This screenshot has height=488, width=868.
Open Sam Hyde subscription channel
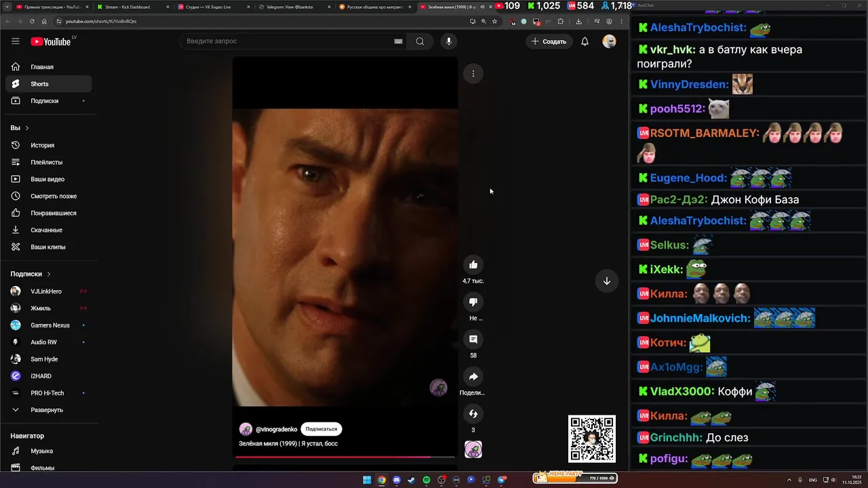[x=48, y=359]
